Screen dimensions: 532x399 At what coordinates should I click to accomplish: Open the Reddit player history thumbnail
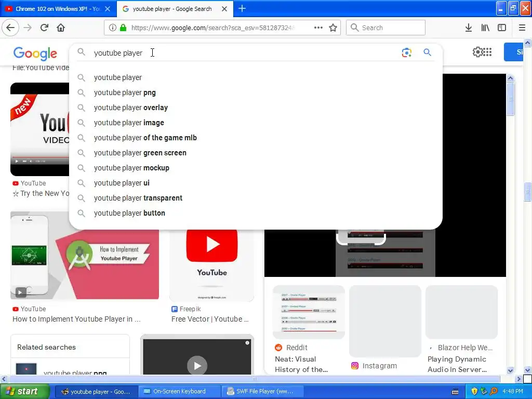[x=309, y=312]
